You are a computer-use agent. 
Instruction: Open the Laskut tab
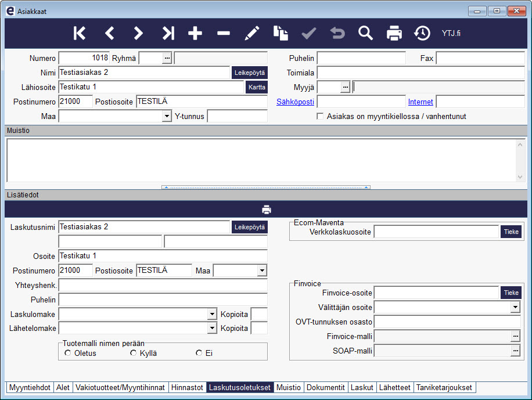pos(362,387)
